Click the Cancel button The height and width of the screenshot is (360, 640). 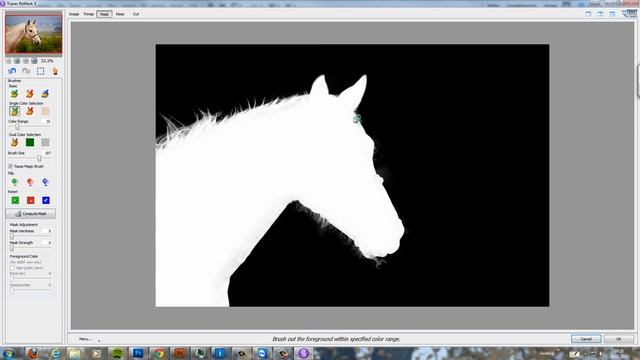586,339
